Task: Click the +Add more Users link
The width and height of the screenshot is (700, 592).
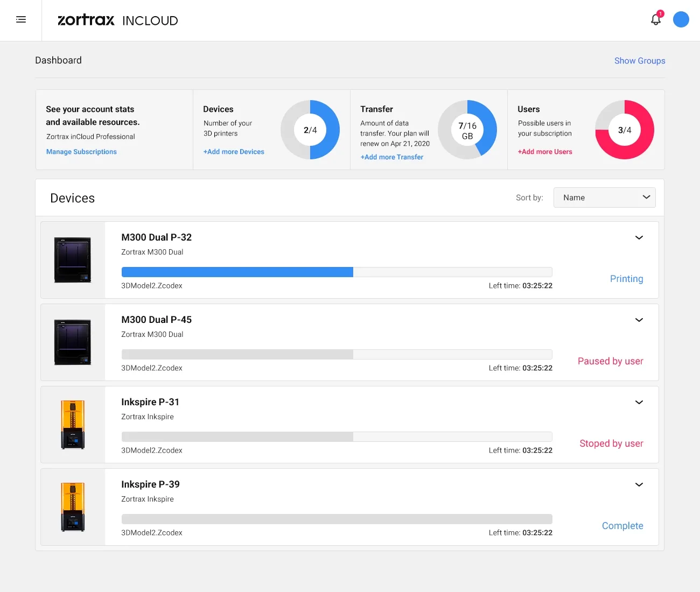Action: [545, 152]
